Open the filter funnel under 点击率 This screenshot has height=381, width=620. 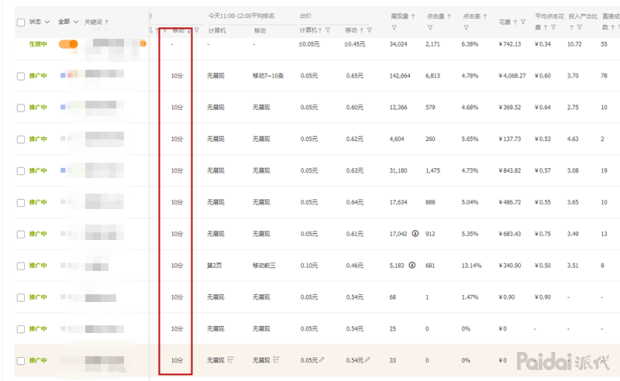coord(466,28)
